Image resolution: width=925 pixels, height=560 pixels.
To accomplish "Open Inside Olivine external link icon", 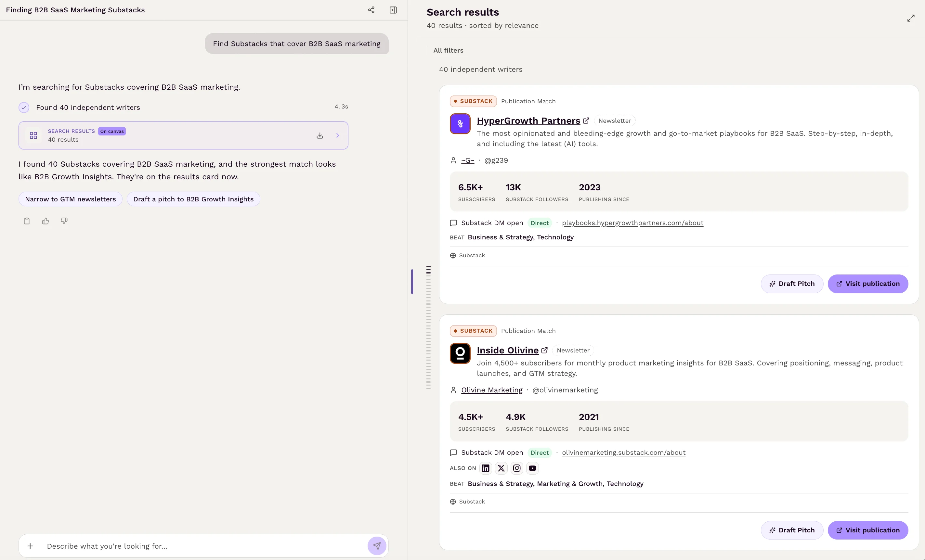I will (x=544, y=350).
